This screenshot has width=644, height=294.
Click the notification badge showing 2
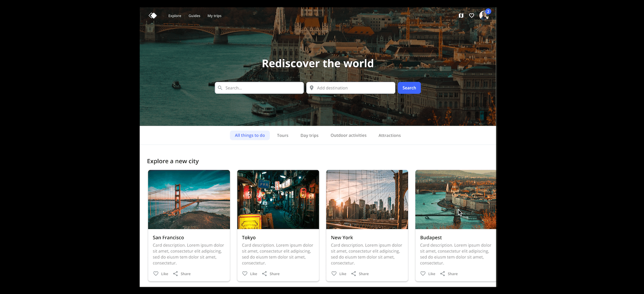click(x=488, y=11)
